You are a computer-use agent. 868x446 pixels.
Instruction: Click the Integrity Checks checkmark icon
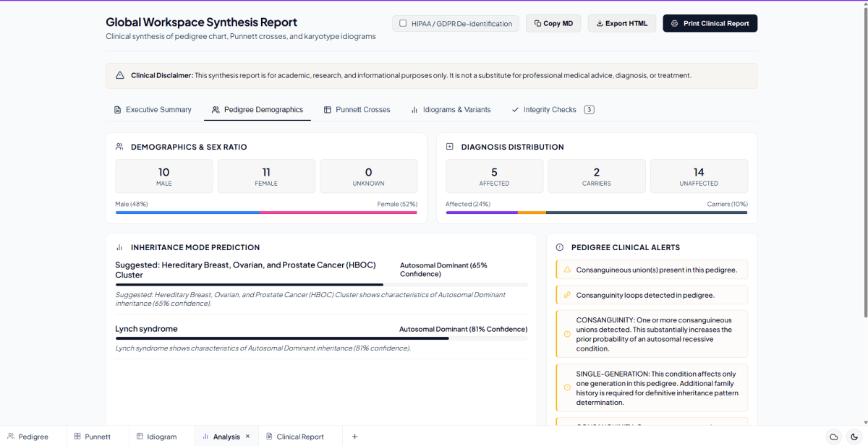[515, 110]
